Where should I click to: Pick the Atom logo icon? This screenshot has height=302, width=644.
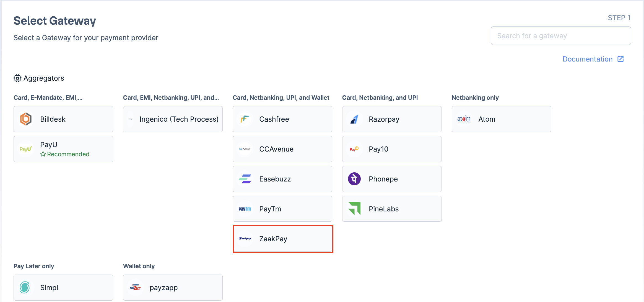pyautogui.click(x=464, y=119)
